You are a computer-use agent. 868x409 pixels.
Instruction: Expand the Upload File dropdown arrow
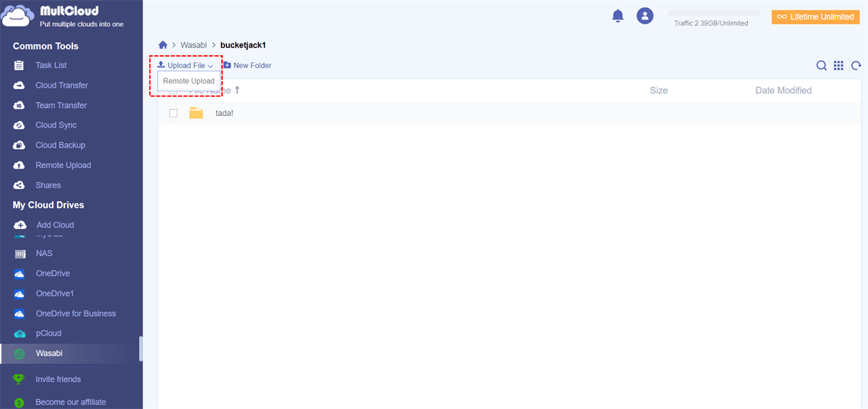(x=210, y=66)
